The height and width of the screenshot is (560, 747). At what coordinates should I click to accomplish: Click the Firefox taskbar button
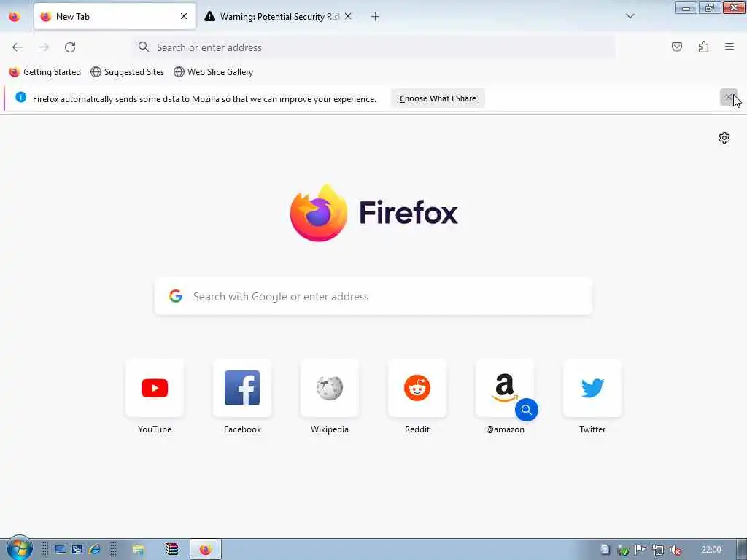206,550
